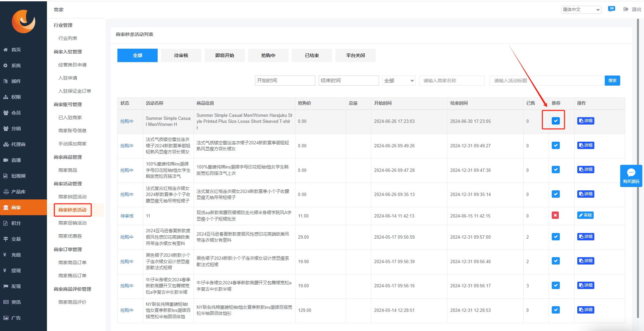Click the 退出 logout icon
Screen dimensions: 644x331
click(x=626, y=9)
